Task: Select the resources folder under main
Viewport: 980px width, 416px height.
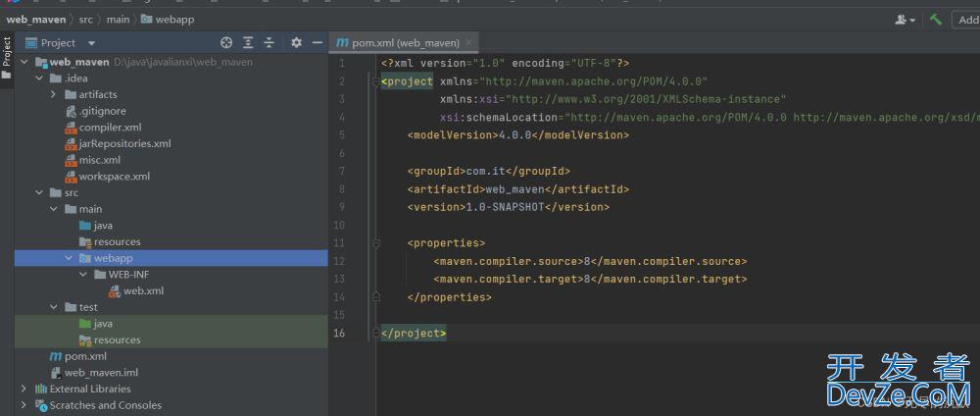Action: [110, 241]
